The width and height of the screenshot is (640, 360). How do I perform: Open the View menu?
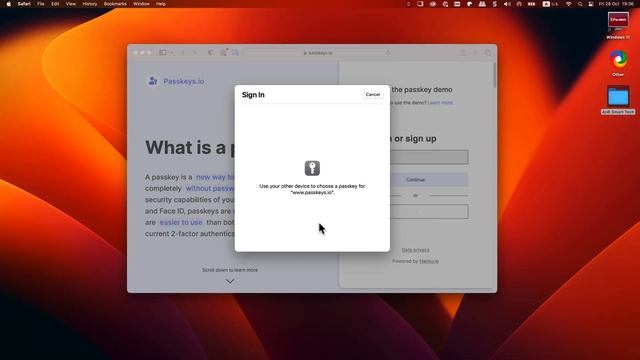point(71,4)
